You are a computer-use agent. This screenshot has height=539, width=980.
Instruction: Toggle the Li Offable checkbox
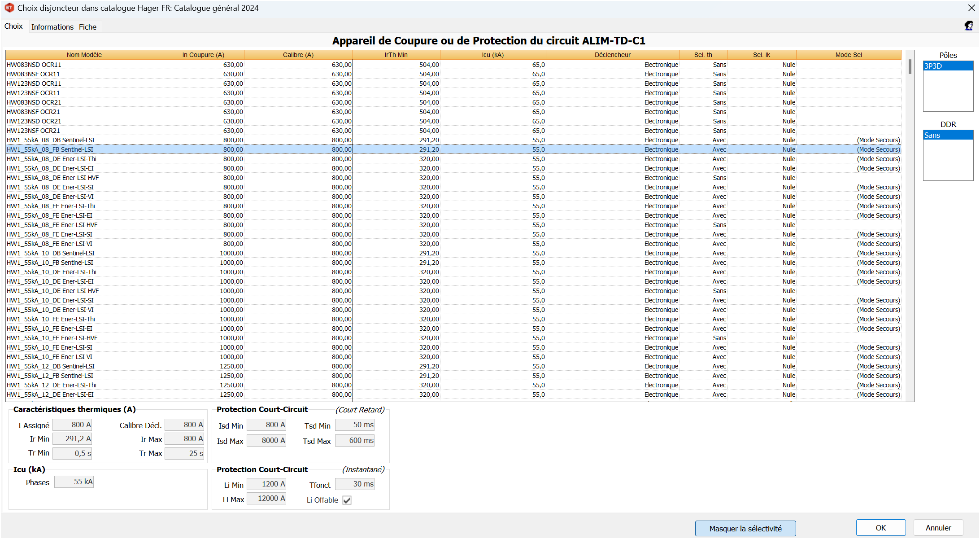click(x=347, y=500)
